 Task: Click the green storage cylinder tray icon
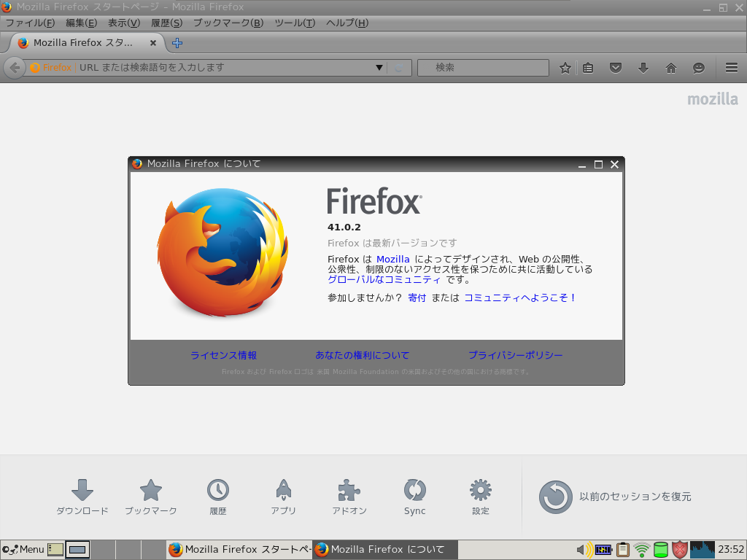point(661,550)
